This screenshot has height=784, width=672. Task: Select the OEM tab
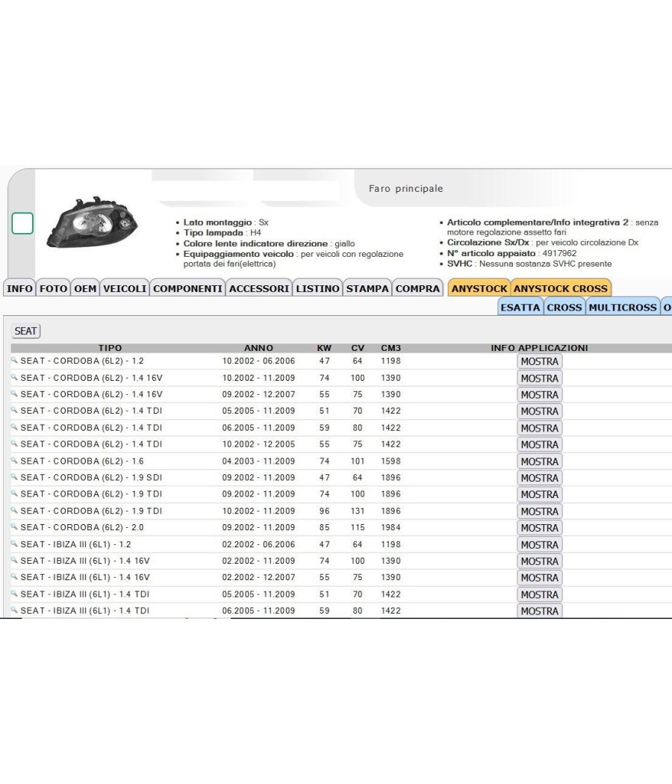[85, 288]
